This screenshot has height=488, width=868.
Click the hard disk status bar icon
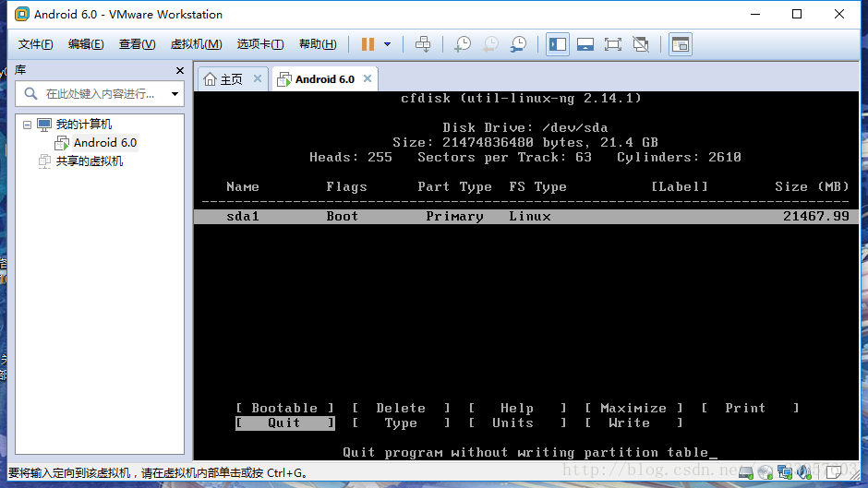click(746, 472)
